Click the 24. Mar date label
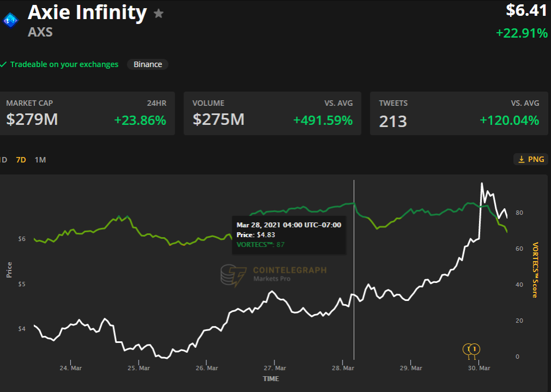Viewport: 551px width, 392px height. coord(70,368)
